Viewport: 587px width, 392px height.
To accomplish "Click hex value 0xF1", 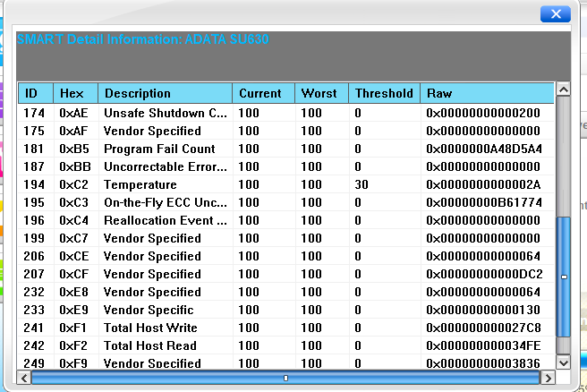I will click(x=72, y=328).
